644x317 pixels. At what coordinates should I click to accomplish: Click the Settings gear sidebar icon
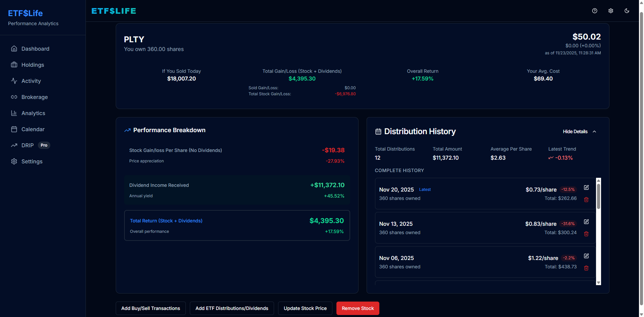(x=14, y=161)
